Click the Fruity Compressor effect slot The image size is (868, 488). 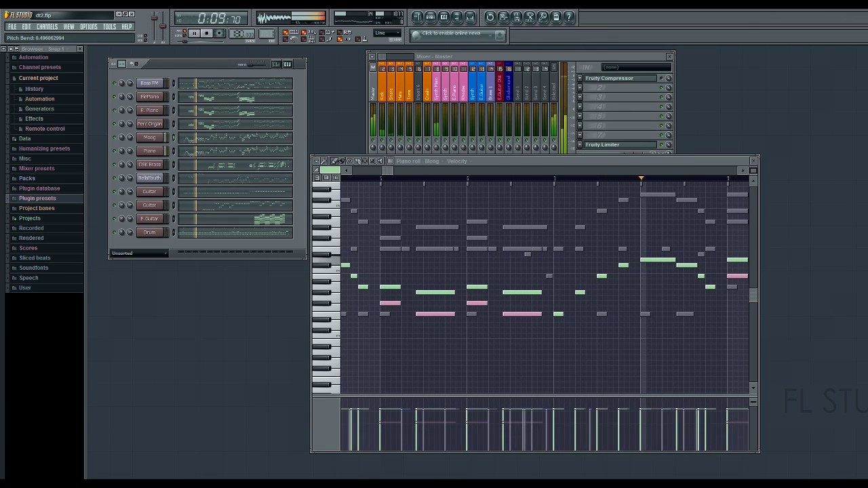tap(620, 79)
